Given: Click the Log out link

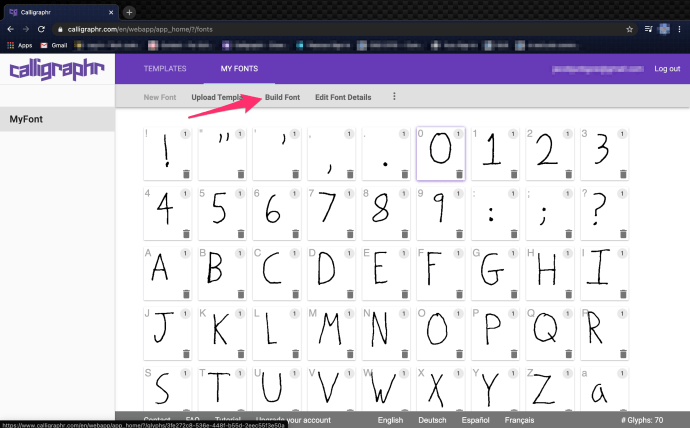Looking at the screenshot, I should (x=667, y=68).
